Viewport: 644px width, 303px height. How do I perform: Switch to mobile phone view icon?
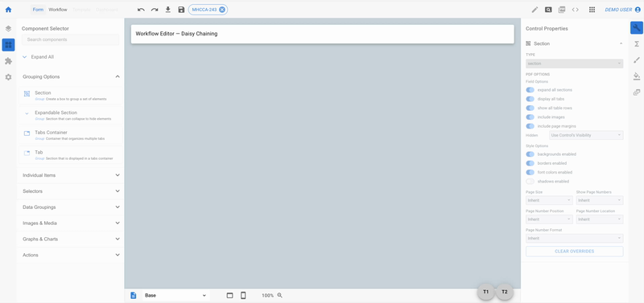pos(243,295)
